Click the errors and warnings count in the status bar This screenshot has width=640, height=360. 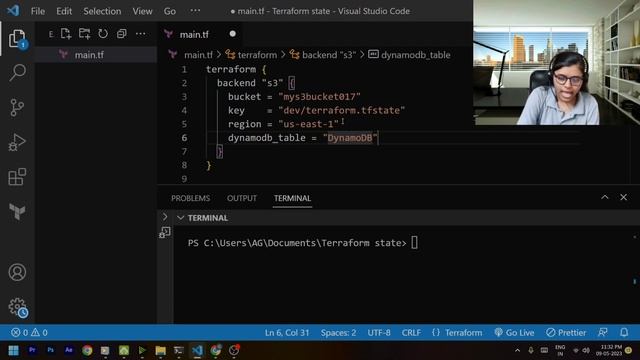(x=29, y=333)
